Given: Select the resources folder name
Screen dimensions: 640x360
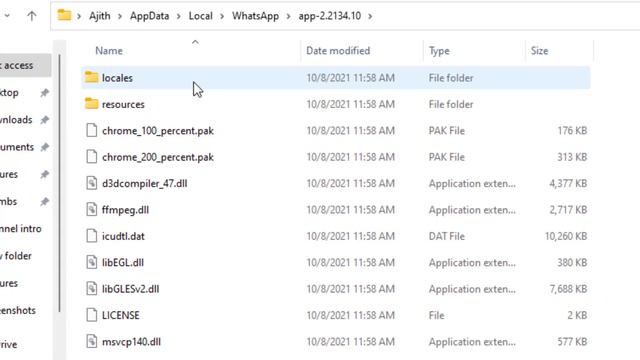Looking at the screenshot, I should [123, 104].
